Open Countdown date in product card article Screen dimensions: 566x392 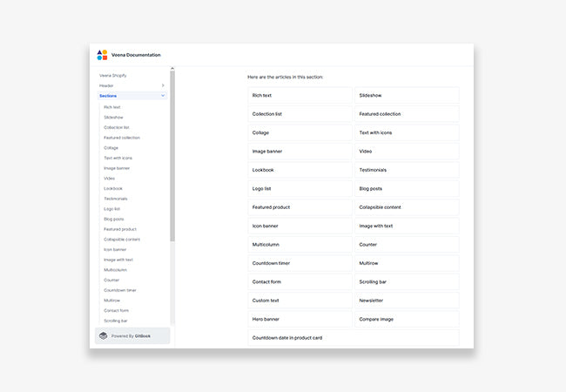[353, 337]
